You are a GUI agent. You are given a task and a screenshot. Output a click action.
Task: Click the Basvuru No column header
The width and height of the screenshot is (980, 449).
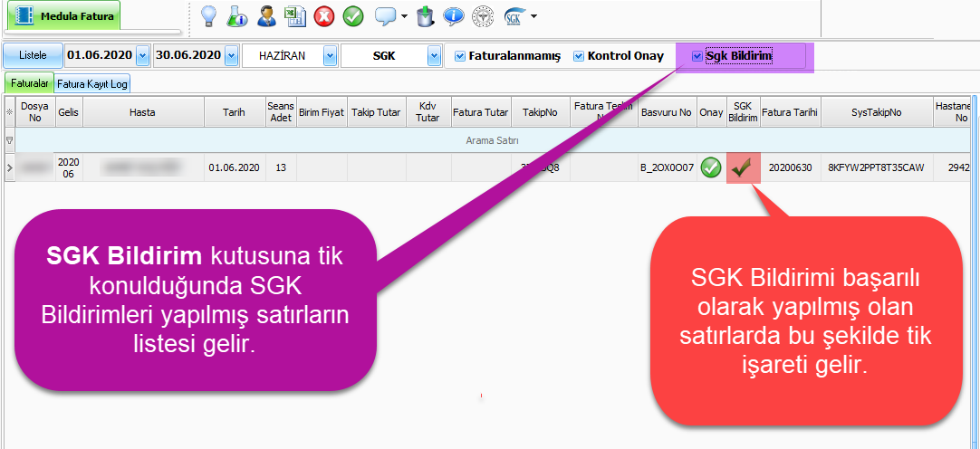pos(668,112)
